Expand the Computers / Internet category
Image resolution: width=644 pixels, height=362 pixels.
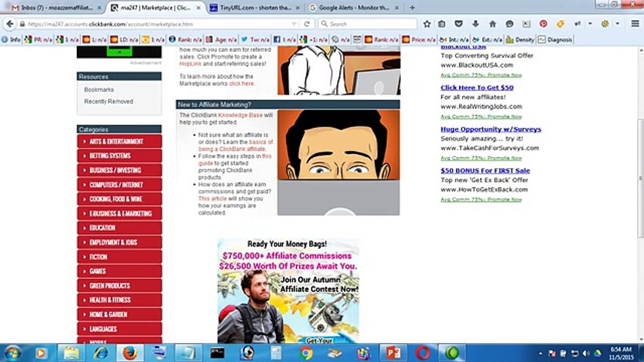119,185
